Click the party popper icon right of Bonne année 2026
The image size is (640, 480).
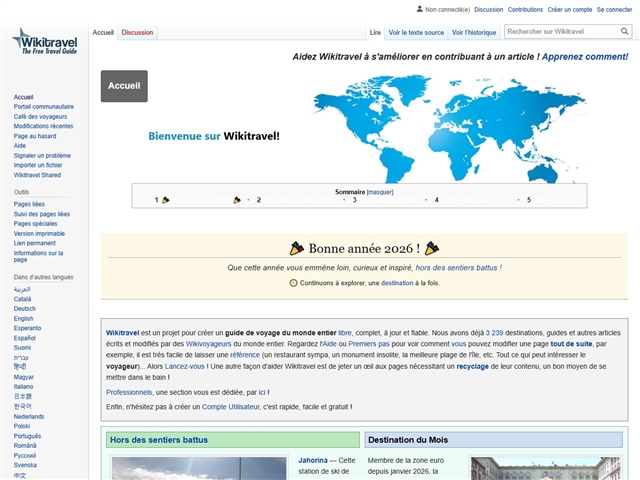point(432,248)
